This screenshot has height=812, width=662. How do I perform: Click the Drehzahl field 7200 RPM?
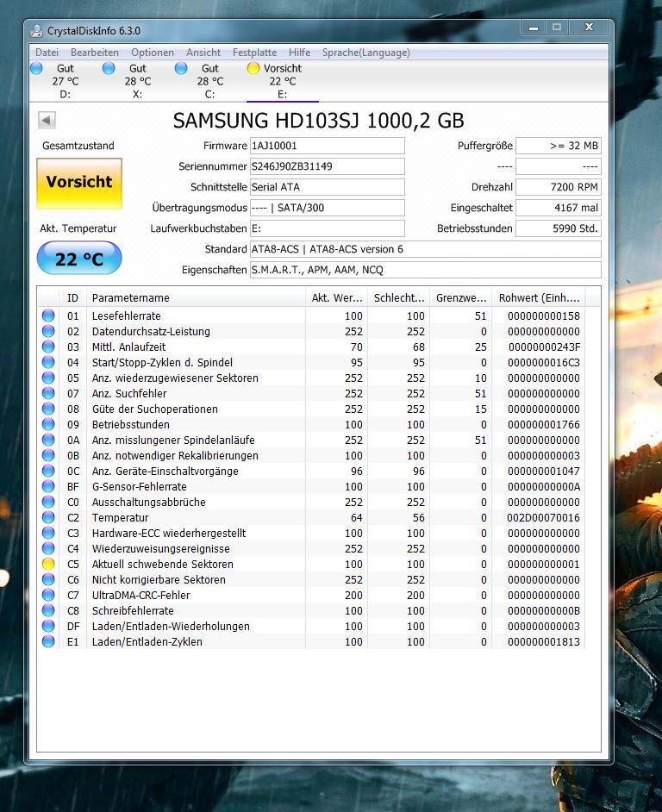point(559,187)
